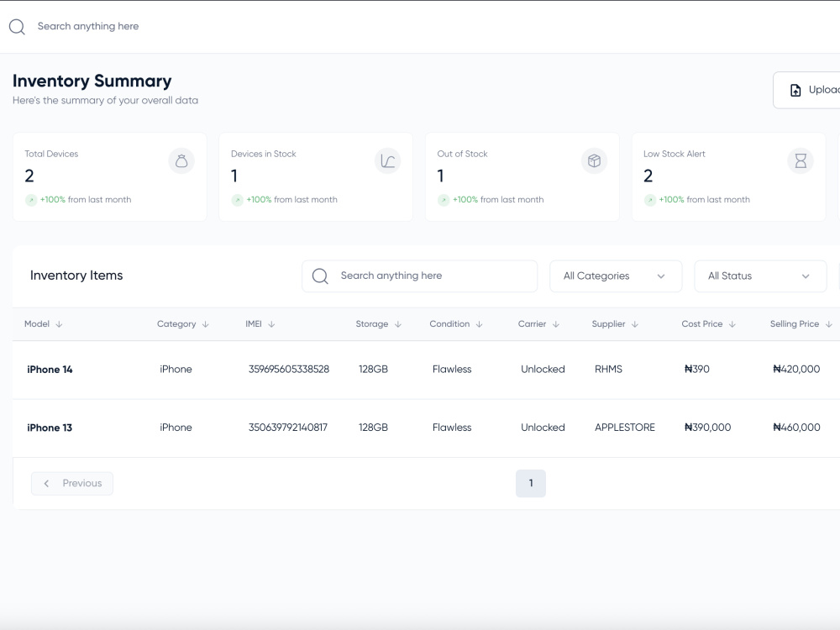The width and height of the screenshot is (840, 630).
Task: Click the Condition column header
Action: (449, 324)
